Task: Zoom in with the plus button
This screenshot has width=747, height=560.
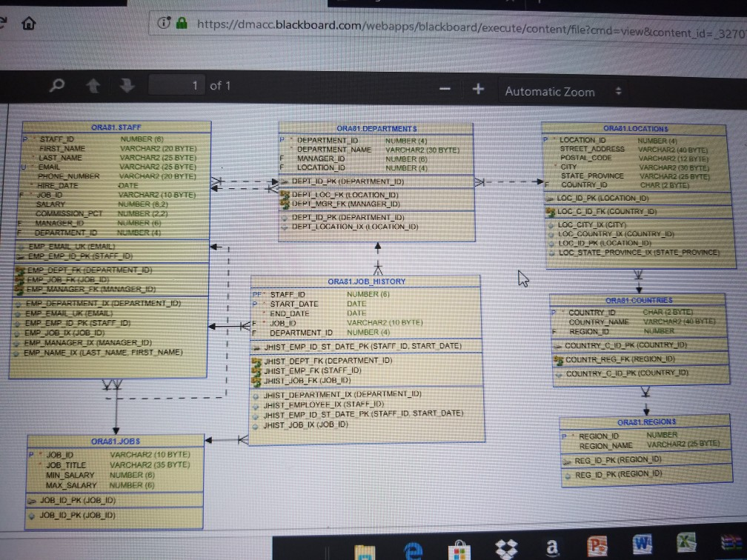Action: pyautogui.click(x=478, y=89)
